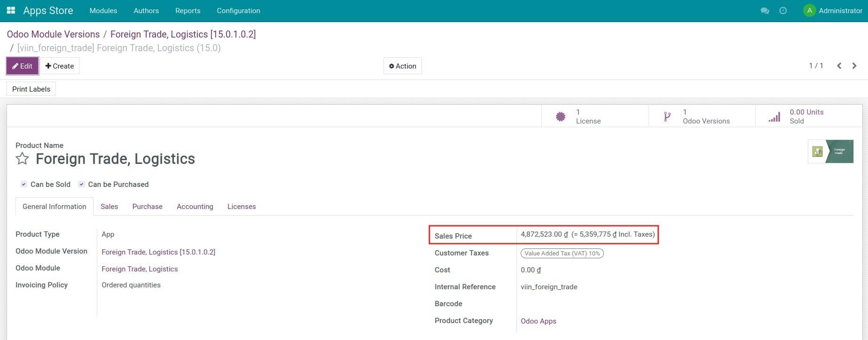This screenshot has width=868, height=340.
Task: Go to next record arrow
Action: coord(854,66)
